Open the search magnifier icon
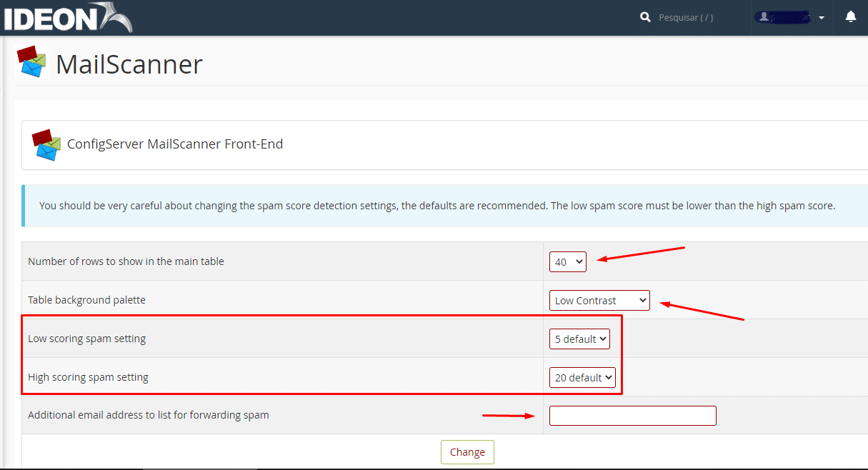868x470 pixels. pos(645,16)
